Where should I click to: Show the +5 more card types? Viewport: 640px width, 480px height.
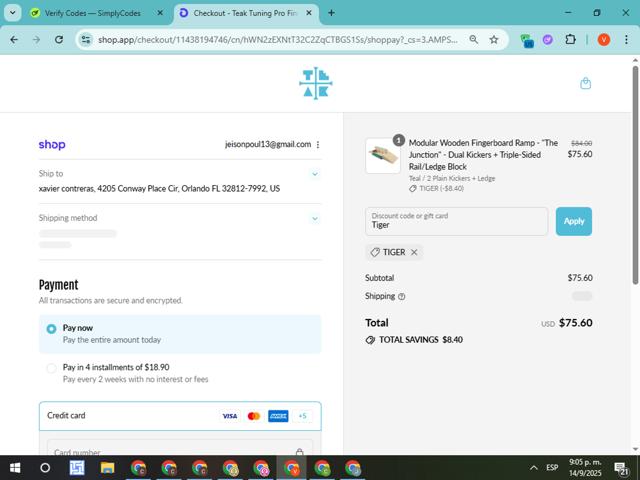coord(302,416)
